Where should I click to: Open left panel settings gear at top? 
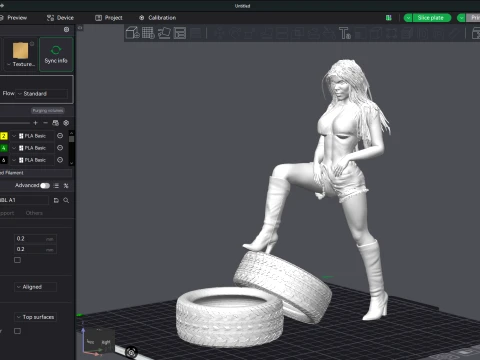coord(66,30)
